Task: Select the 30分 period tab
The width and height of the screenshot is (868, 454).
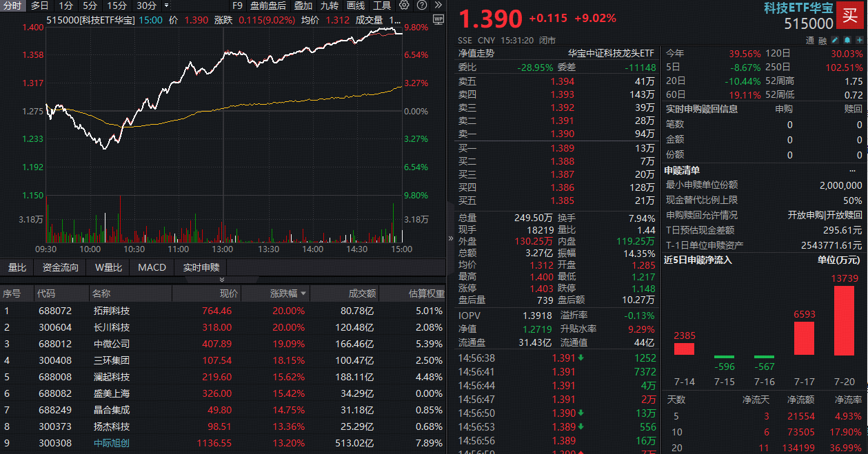Action: (146, 6)
